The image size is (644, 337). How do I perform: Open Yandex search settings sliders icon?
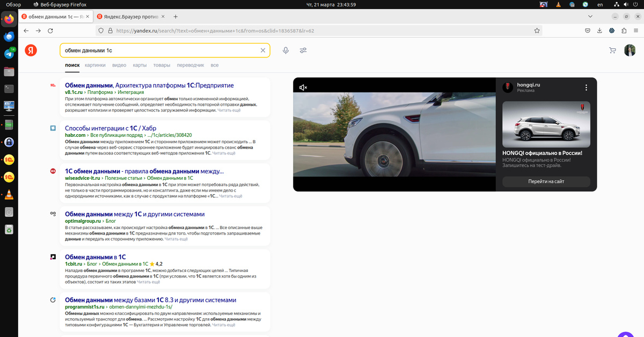pyautogui.click(x=303, y=50)
